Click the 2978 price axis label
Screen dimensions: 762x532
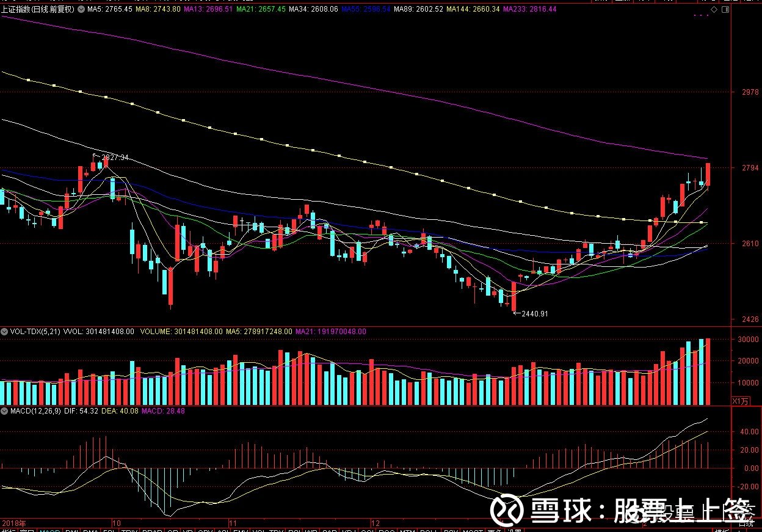pos(750,92)
